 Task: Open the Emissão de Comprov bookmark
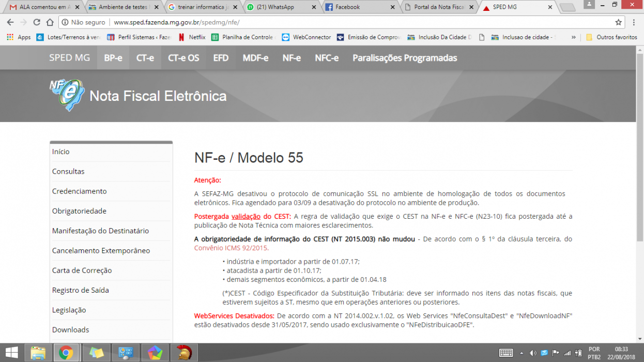click(x=369, y=37)
